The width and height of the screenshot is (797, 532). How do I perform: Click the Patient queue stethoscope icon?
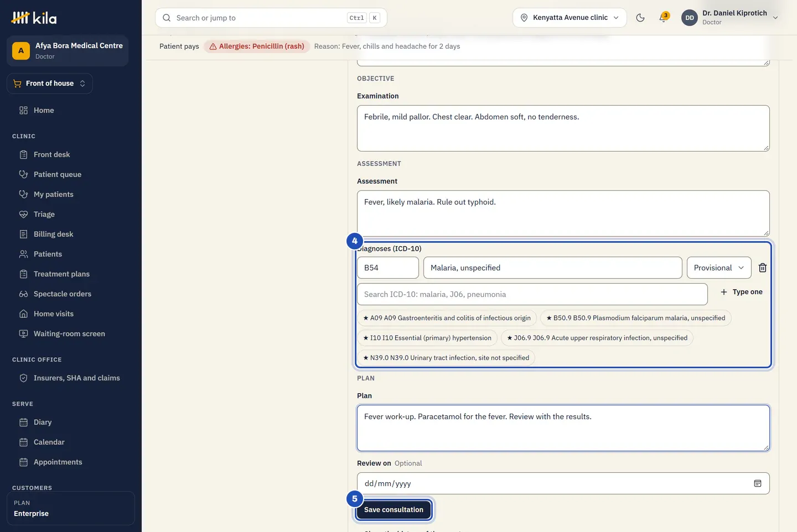click(23, 174)
